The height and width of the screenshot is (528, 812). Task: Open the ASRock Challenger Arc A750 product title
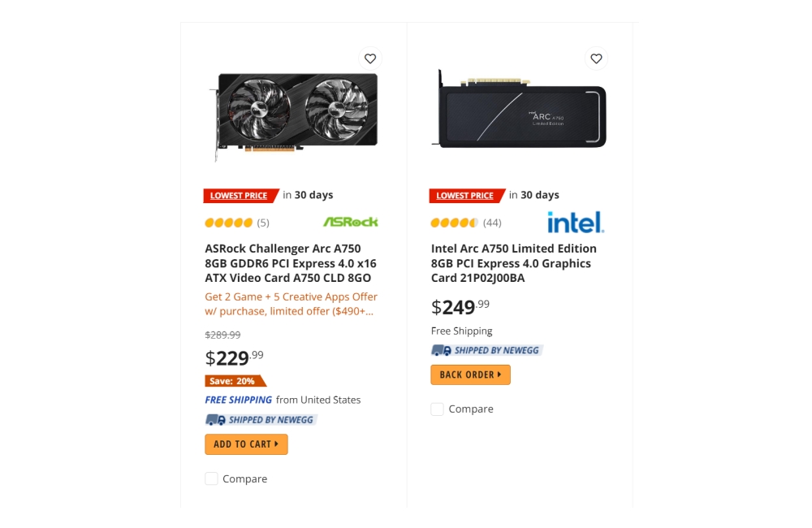(290, 263)
